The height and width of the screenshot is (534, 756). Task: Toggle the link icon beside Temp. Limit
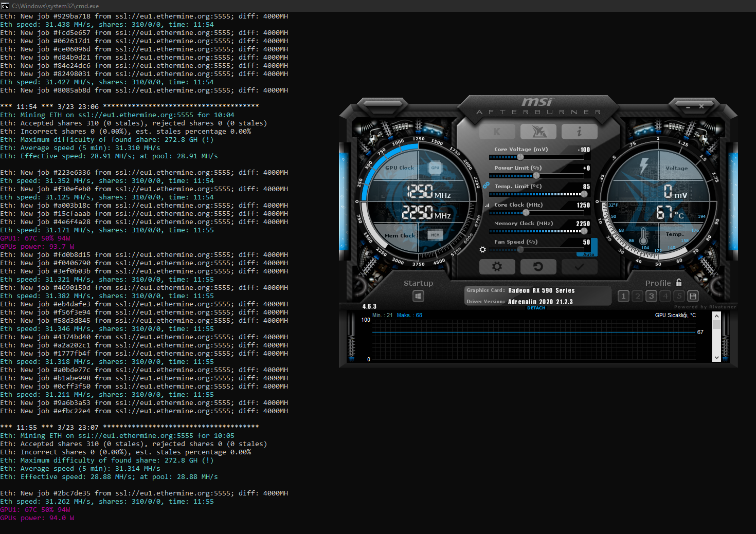point(486,185)
